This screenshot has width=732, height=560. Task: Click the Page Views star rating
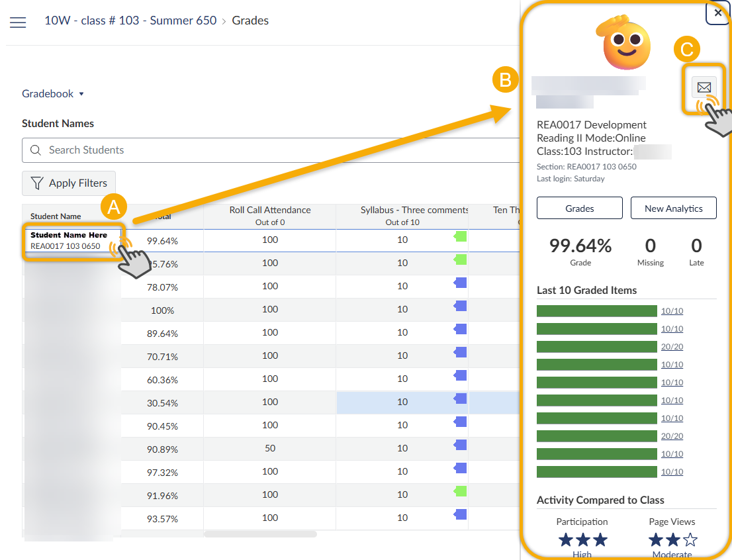(672, 540)
